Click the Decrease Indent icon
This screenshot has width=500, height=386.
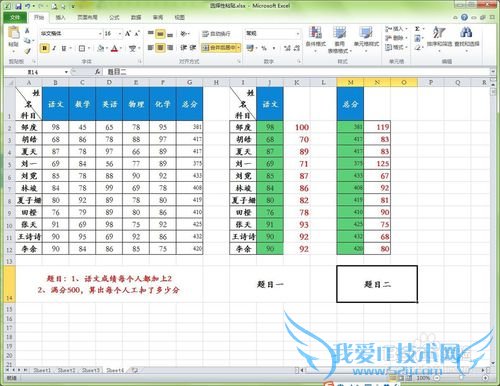pos(183,48)
